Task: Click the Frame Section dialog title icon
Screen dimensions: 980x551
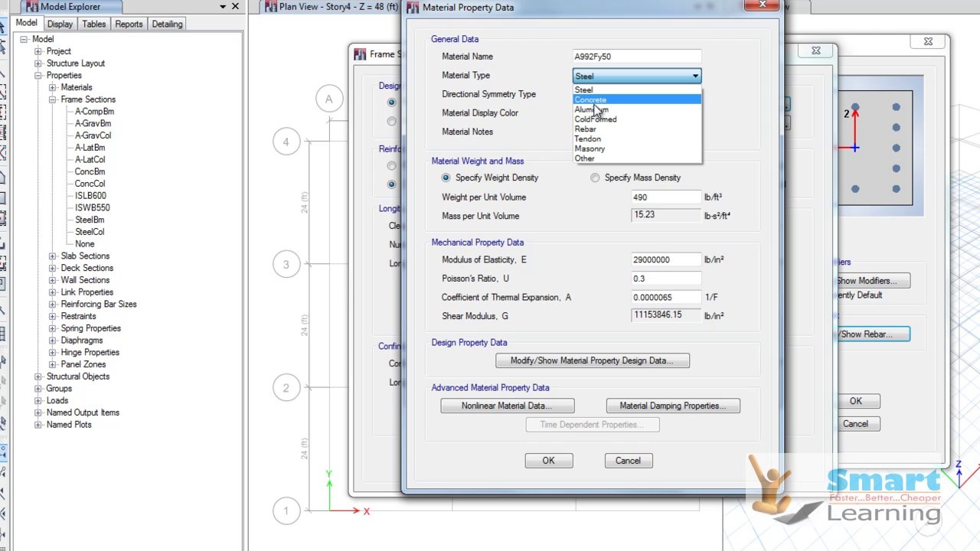Action: 360,54
